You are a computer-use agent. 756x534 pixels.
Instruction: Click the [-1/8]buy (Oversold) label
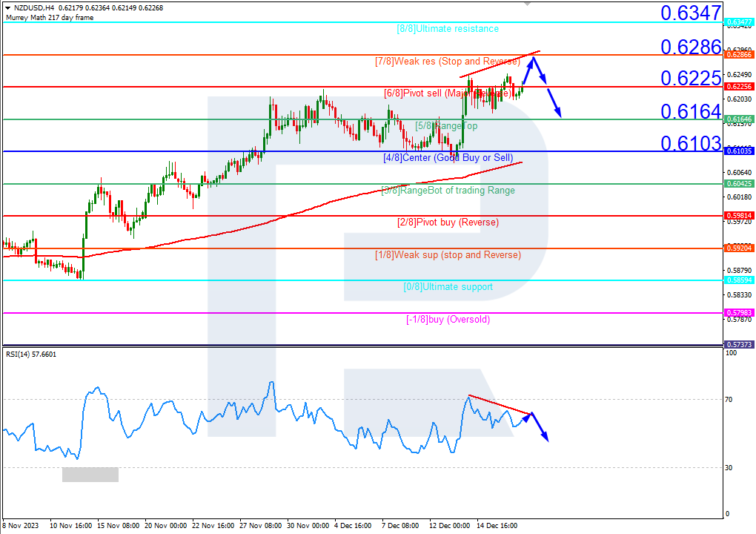coord(448,320)
